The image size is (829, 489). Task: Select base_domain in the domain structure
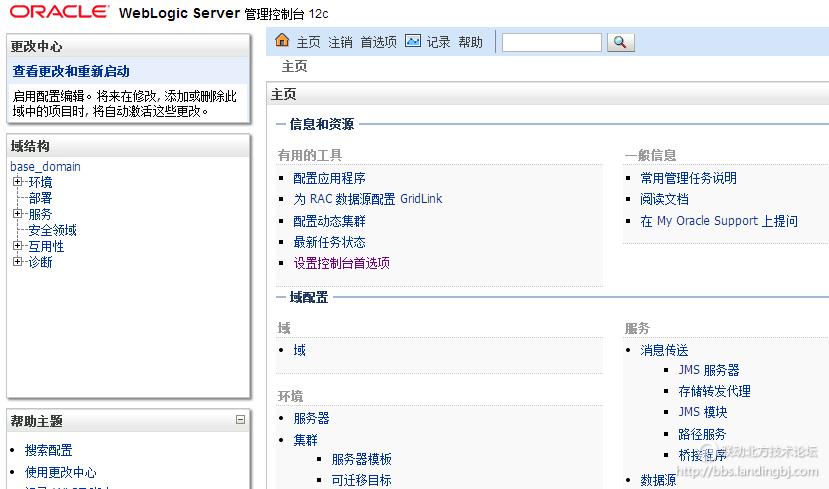(x=45, y=167)
